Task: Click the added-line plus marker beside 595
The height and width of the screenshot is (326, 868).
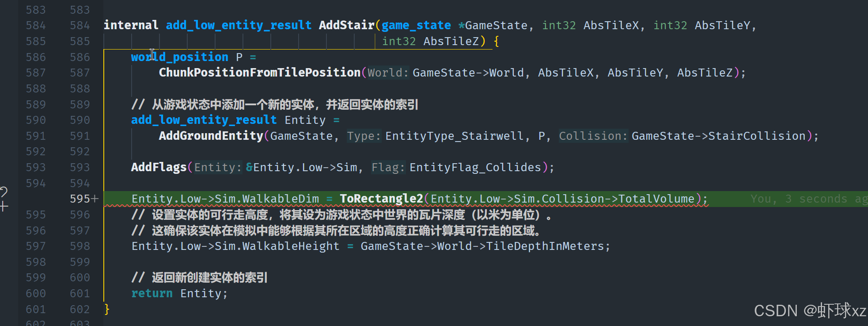Action: [95, 199]
